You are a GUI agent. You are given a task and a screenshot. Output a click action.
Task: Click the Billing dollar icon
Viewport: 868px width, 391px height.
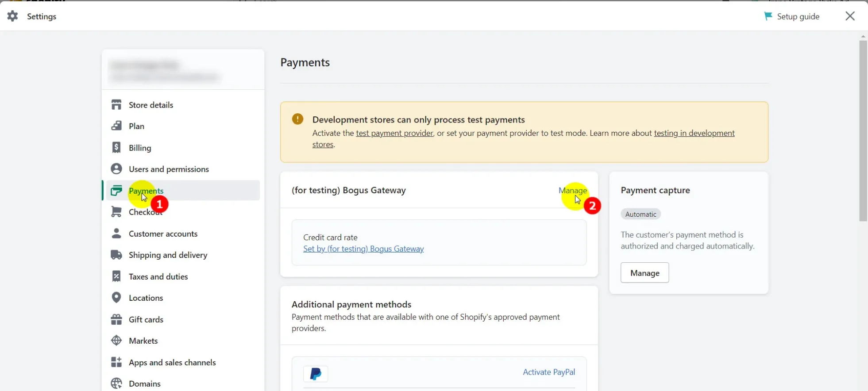116,148
